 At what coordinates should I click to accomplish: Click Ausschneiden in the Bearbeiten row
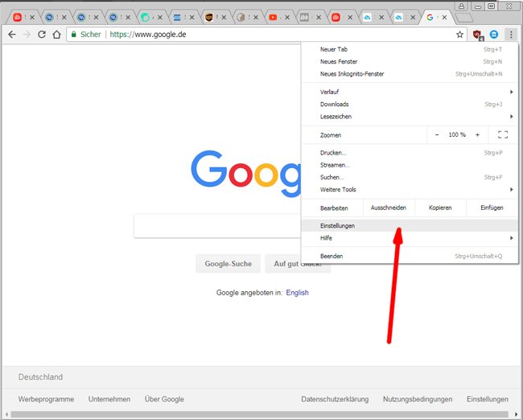389,208
